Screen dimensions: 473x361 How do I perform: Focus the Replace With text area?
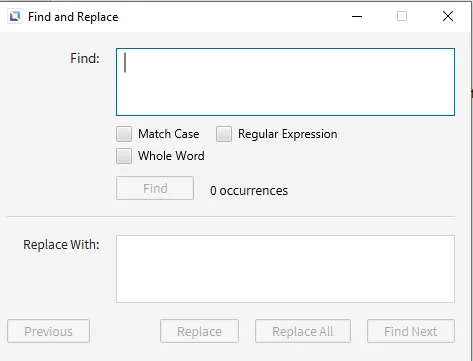pos(285,269)
